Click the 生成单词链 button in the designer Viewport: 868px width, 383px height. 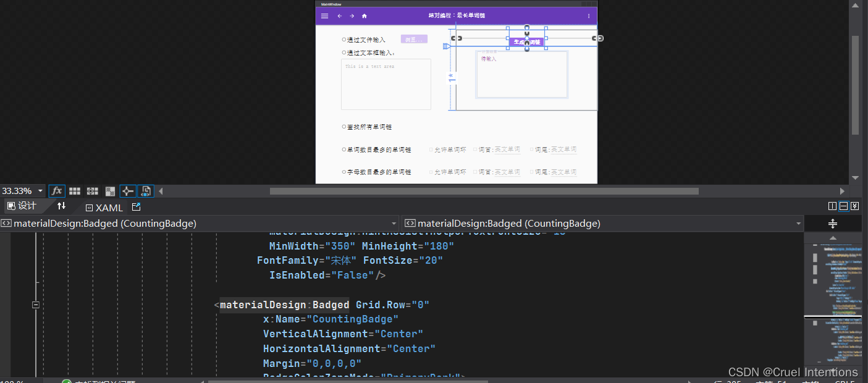tap(527, 42)
